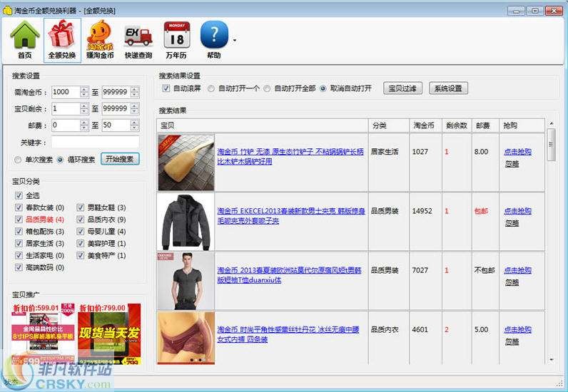Toggle the 箱包配饰 (3) checkbox

point(19,232)
